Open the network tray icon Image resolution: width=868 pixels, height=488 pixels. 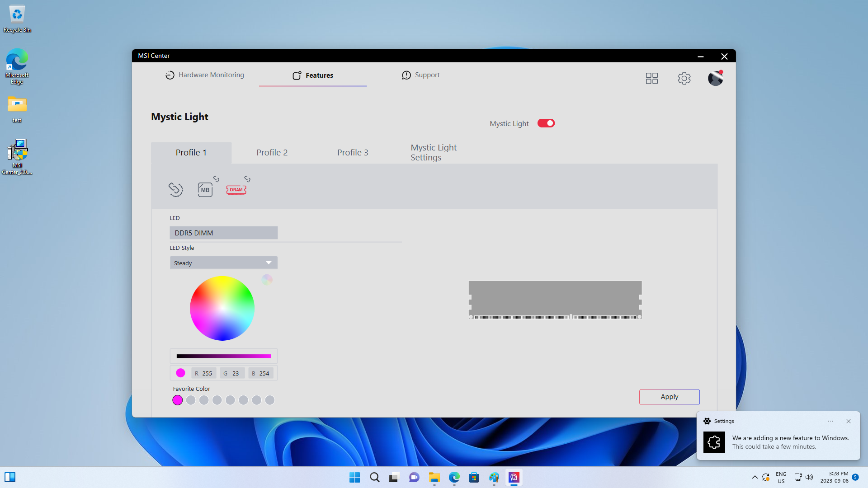[798, 478]
